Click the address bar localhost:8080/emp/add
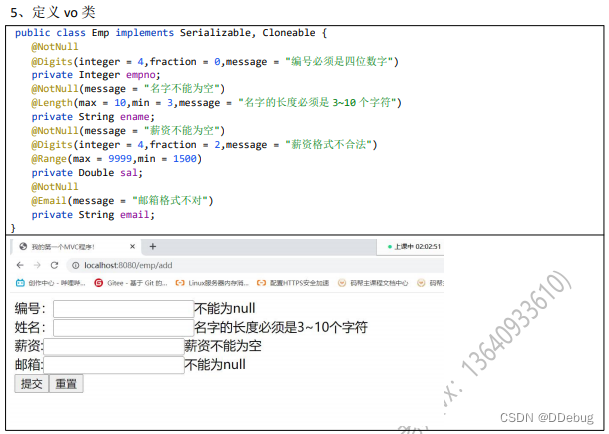Image resolution: width=609 pixels, height=434 pixels. 256,265
